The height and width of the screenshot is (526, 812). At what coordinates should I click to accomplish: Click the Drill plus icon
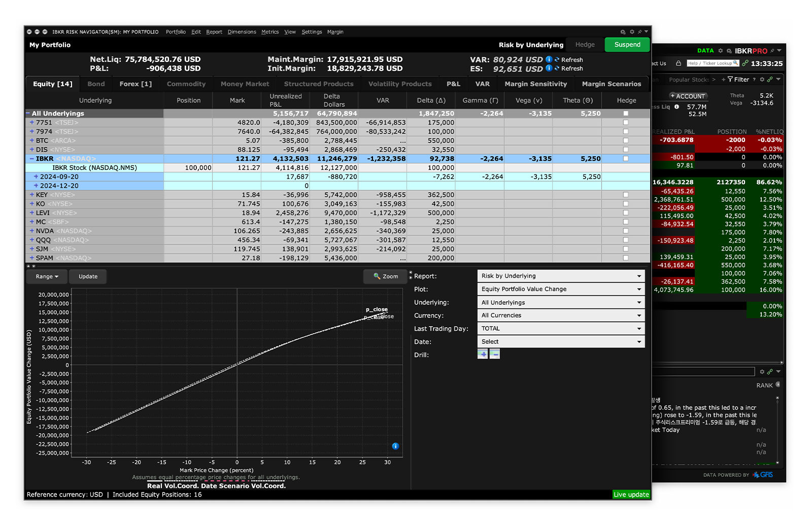coord(483,354)
